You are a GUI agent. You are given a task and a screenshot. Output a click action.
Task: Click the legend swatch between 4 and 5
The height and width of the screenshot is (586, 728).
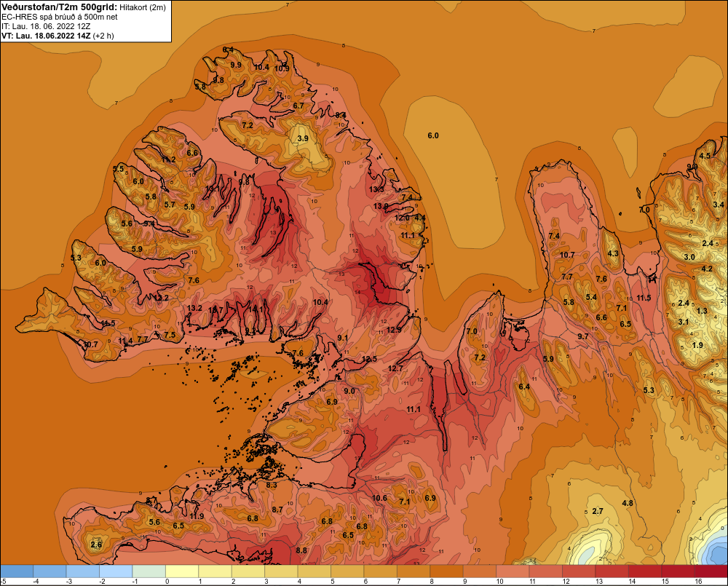tap(314, 571)
